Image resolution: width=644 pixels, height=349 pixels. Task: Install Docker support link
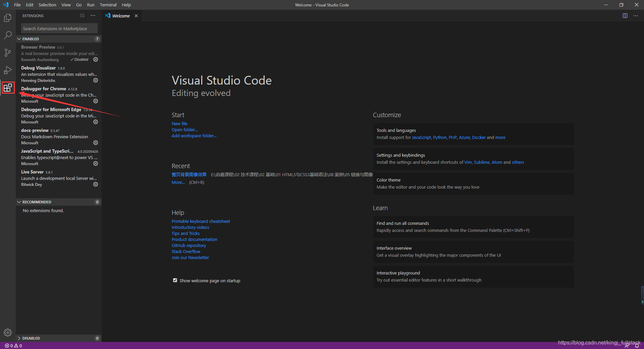pos(479,137)
